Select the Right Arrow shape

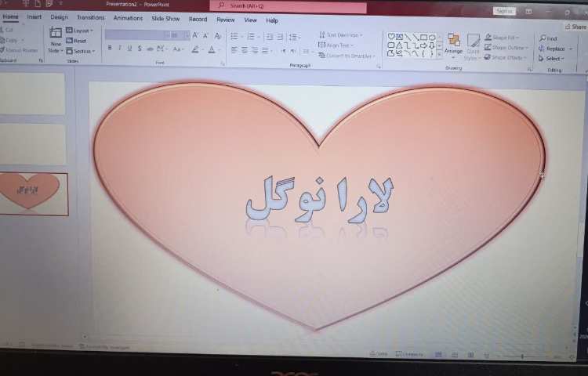(423, 45)
